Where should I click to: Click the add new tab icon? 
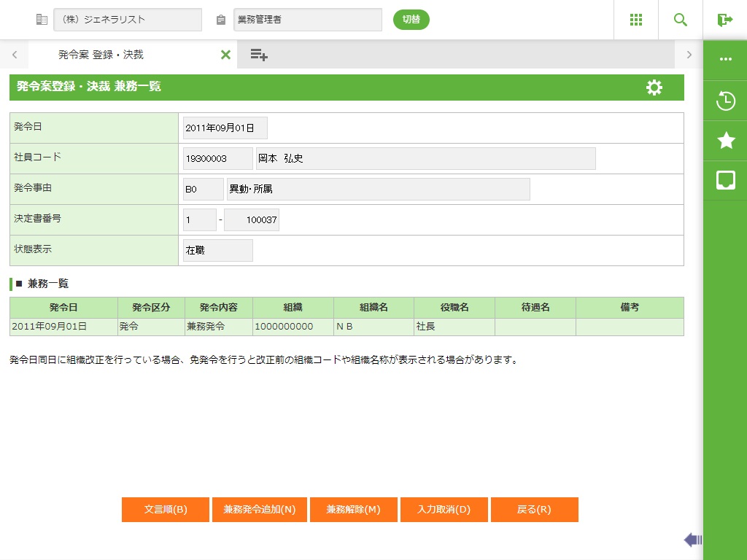point(259,55)
